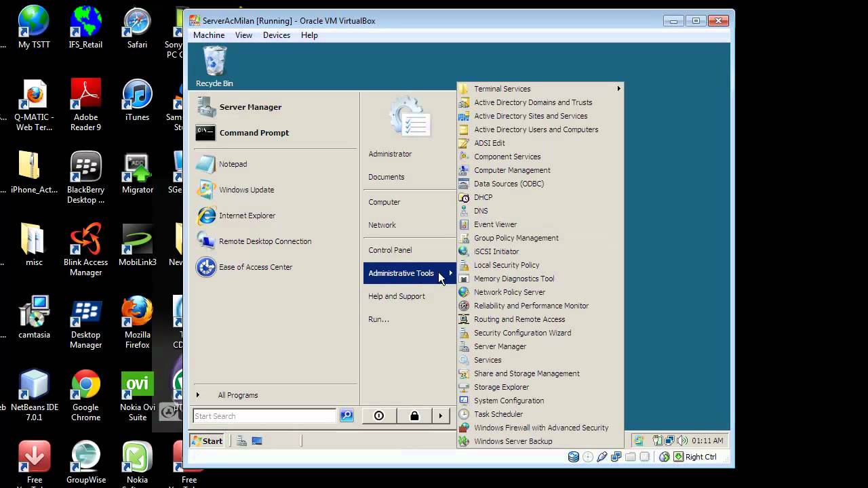
Task: Click the Active Directory Users and Computers icon
Action: pyautogui.click(x=464, y=129)
